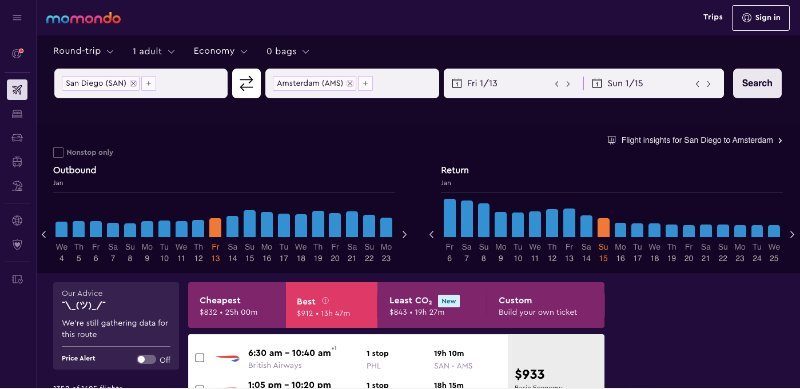
Task: Go to previous departure day
Action: [x=557, y=84]
